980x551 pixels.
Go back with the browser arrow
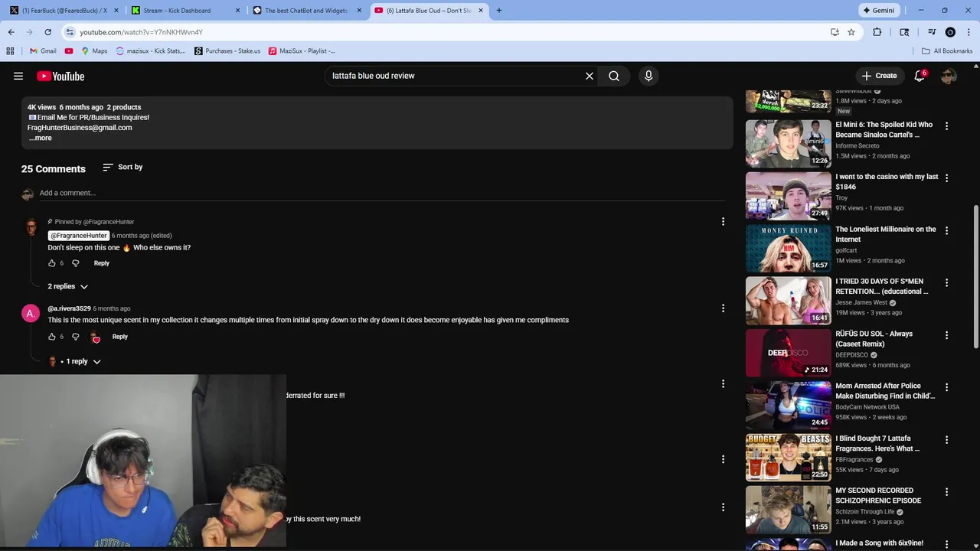coord(11,32)
